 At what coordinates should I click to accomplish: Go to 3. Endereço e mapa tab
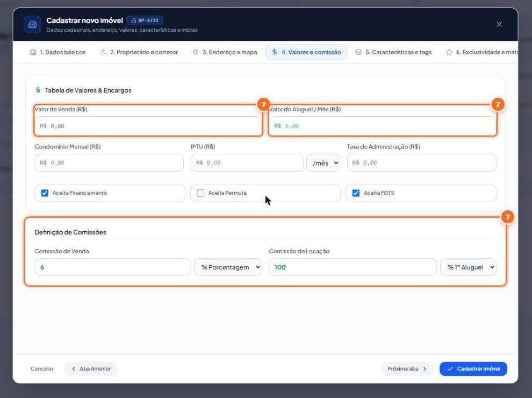225,52
